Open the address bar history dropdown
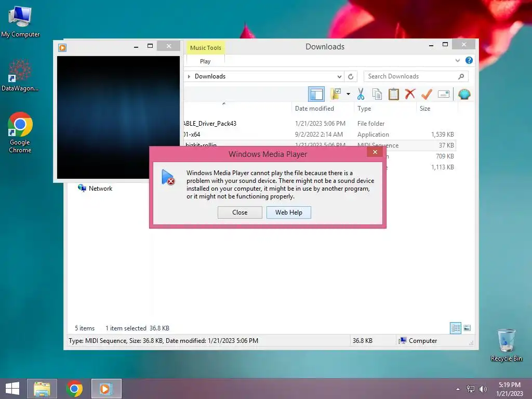 coord(339,76)
